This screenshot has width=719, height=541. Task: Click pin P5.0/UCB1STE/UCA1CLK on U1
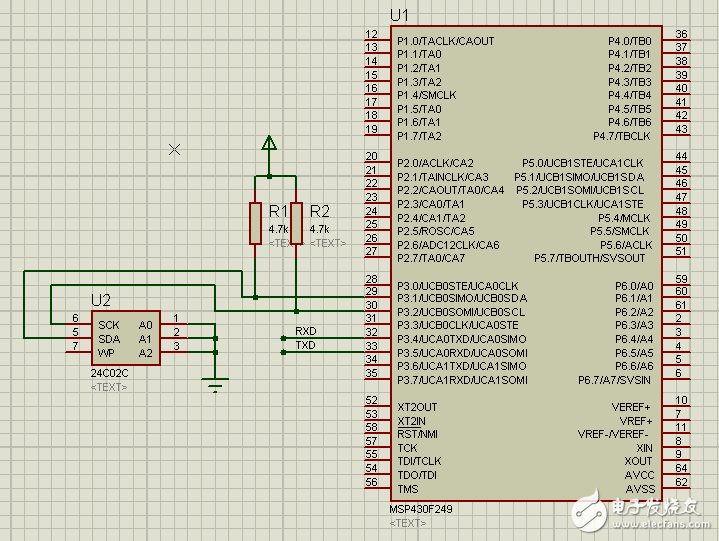point(583,163)
